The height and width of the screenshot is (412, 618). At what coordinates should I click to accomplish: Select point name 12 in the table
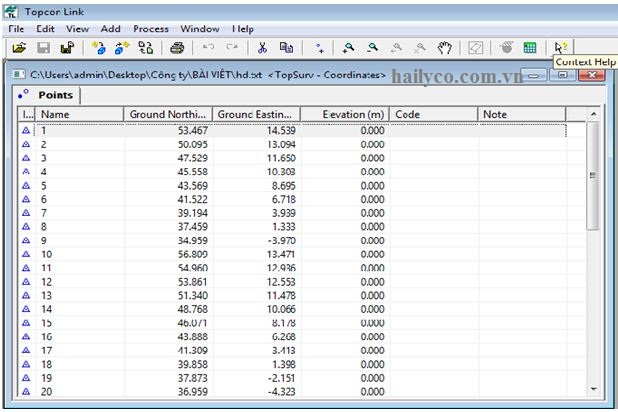click(47, 282)
